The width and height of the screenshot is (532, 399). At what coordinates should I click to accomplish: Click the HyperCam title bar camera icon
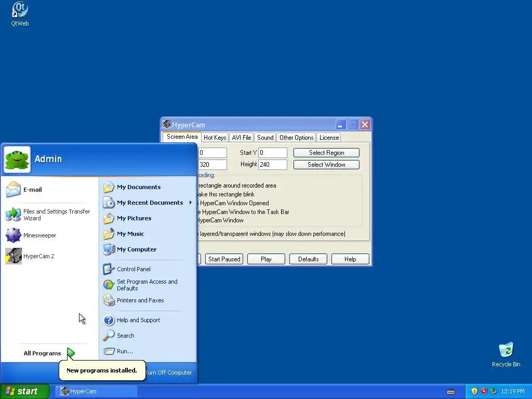pyautogui.click(x=166, y=124)
